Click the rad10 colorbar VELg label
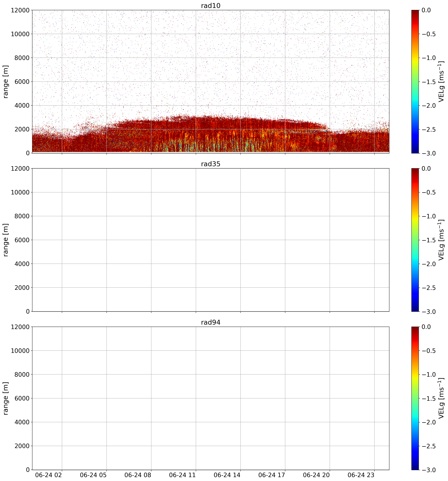Screen dimensions: 448x481 click(x=441, y=81)
